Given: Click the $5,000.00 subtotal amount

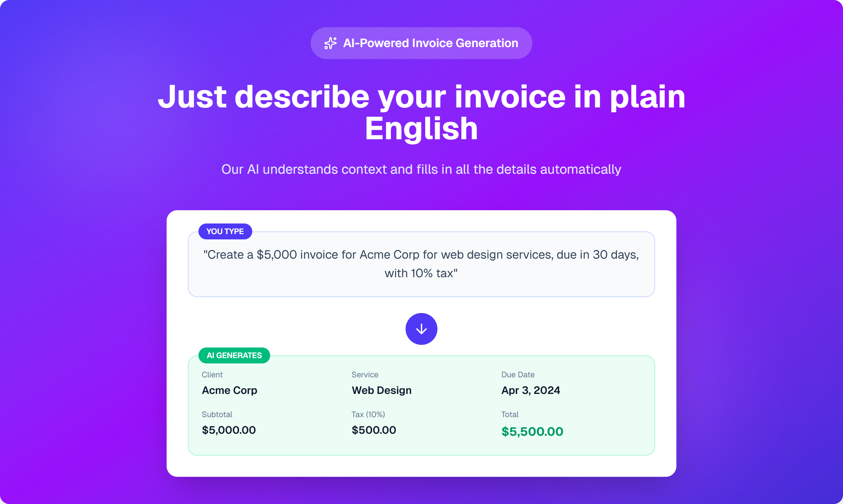Looking at the screenshot, I should (229, 430).
